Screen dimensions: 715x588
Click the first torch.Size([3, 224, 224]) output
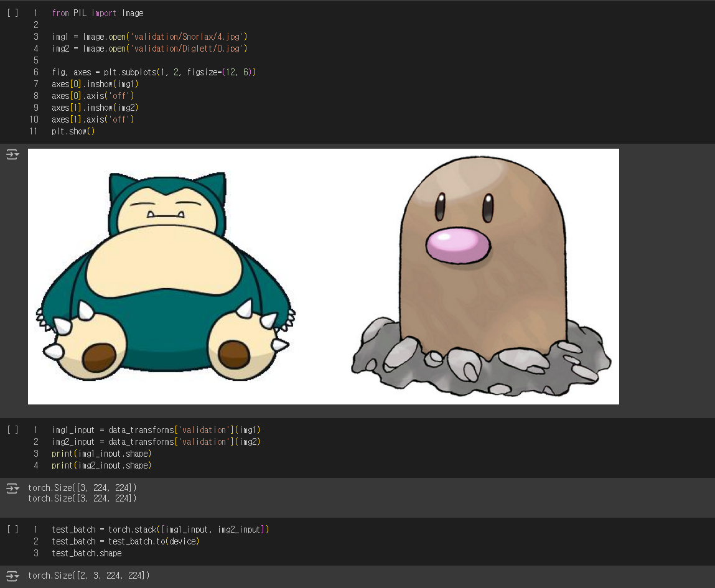[x=82, y=488]
